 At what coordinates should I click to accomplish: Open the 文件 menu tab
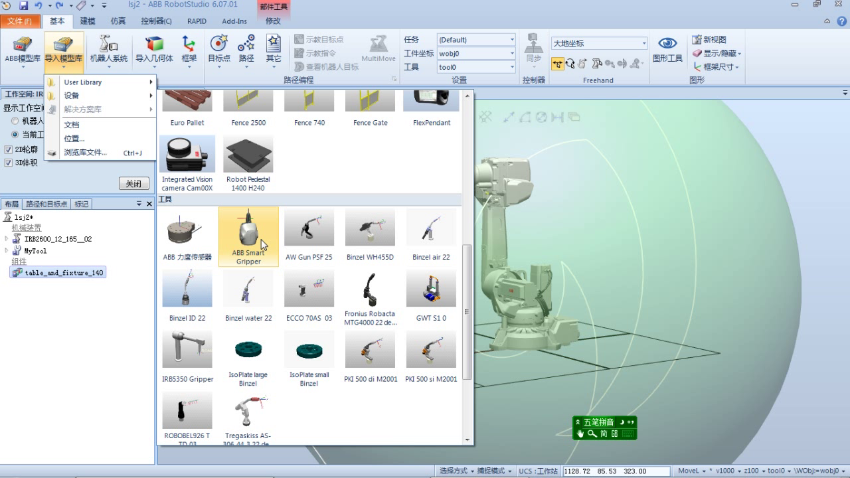(x=20, y=21)
